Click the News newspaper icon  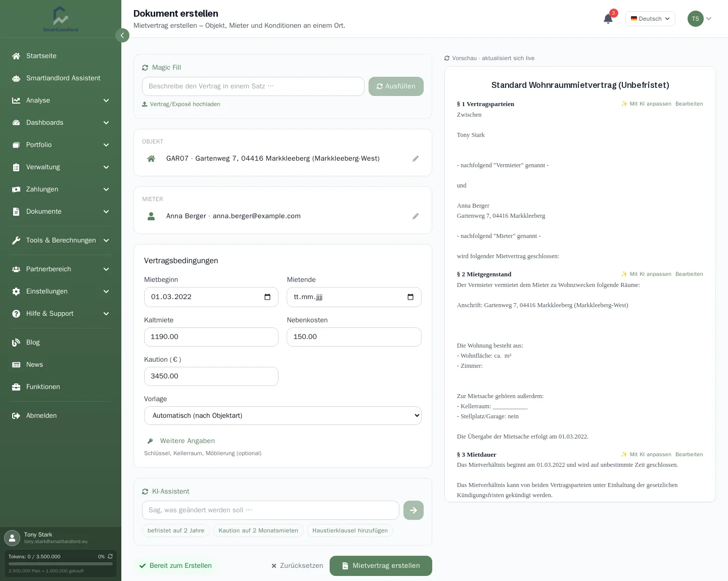(16, 365)
